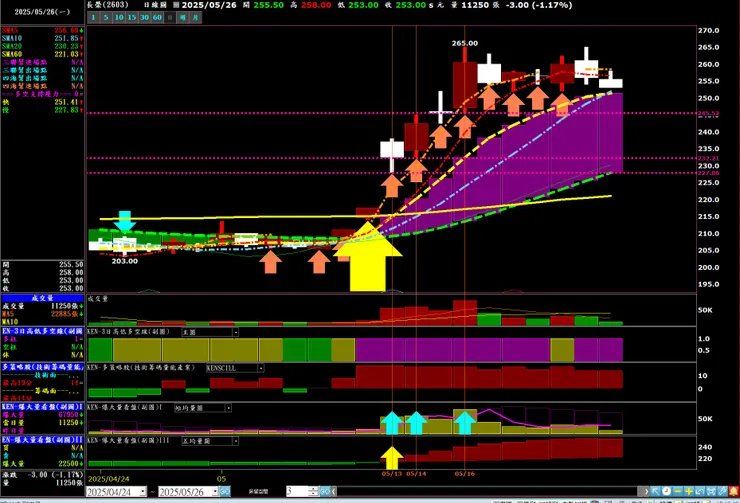
Task: Click the volume value 11250張 in 成交量 panel
Action: point(67,306)
